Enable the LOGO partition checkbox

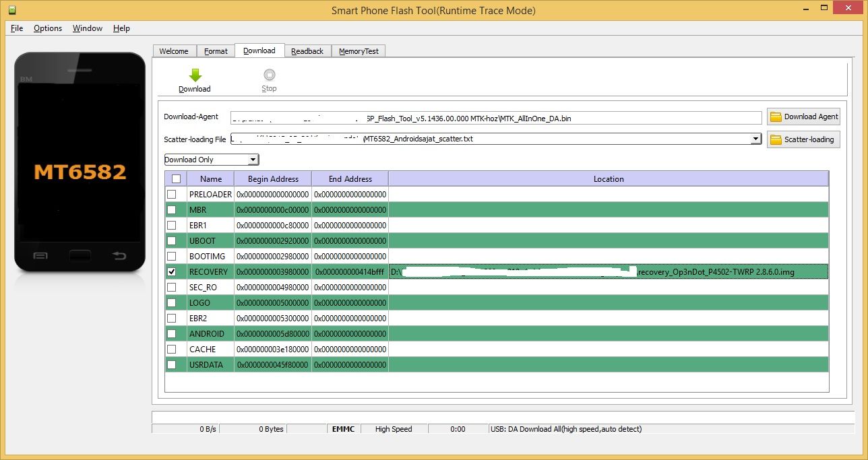(172, 302)
